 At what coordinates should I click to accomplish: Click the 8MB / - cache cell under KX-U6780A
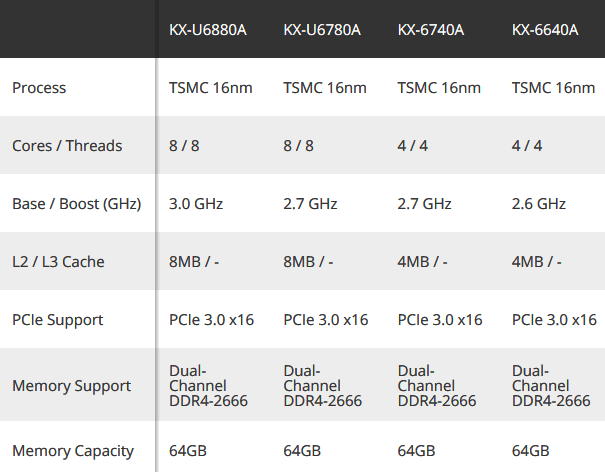[308, 262]
